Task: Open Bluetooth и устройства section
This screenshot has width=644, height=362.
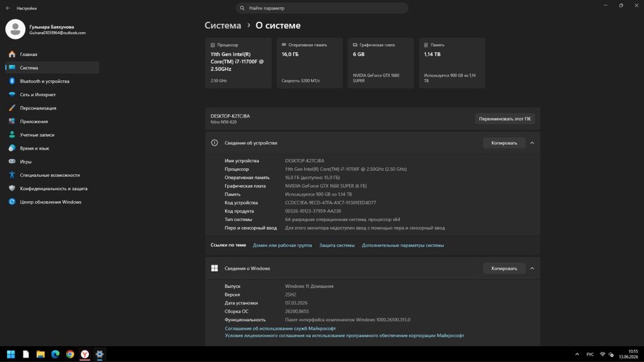Action: (52, 81)
